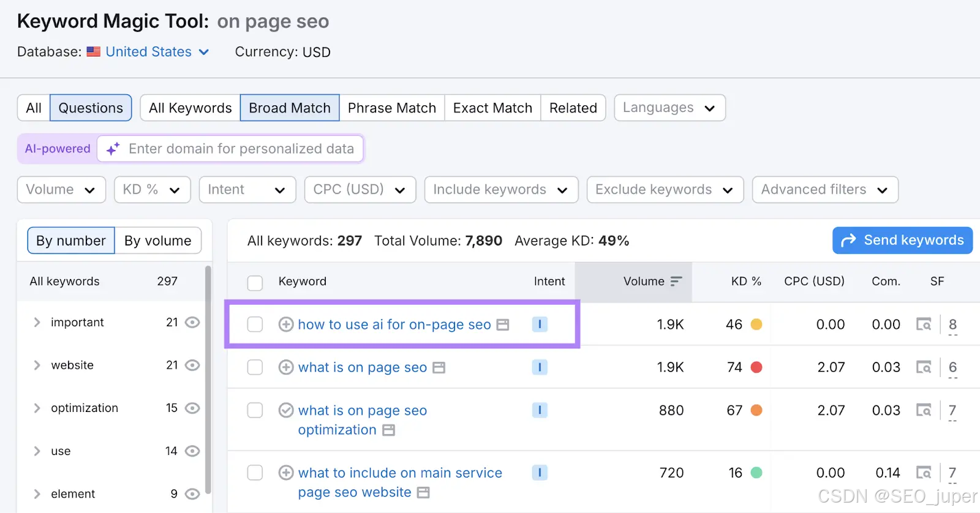
Task: Switch to Related tab
Action: (573, 108)
